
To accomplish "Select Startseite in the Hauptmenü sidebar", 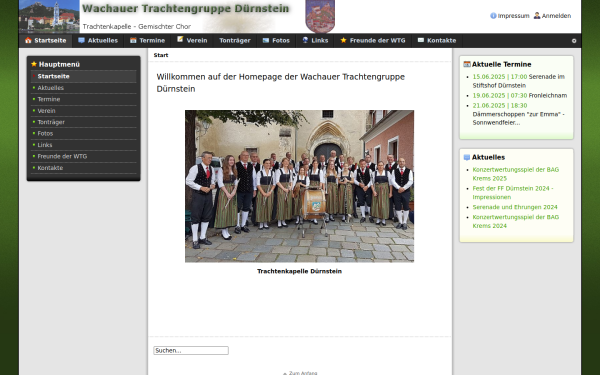I will point(83,77).
